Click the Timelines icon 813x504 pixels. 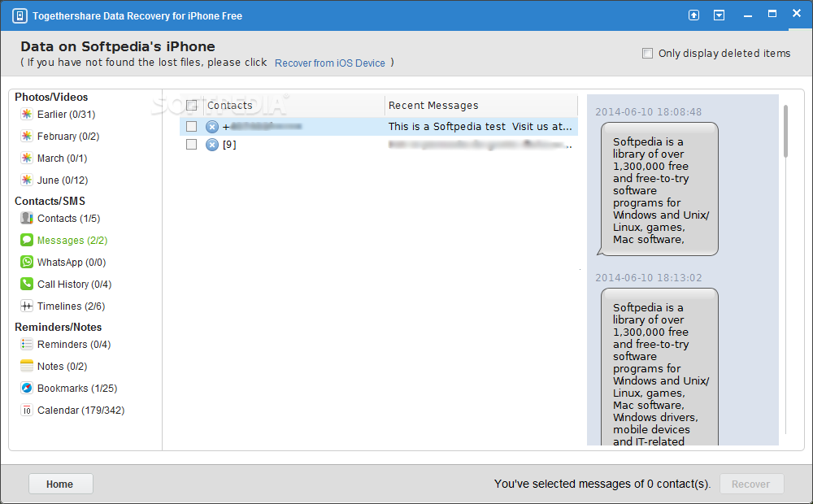click(27, 306)
